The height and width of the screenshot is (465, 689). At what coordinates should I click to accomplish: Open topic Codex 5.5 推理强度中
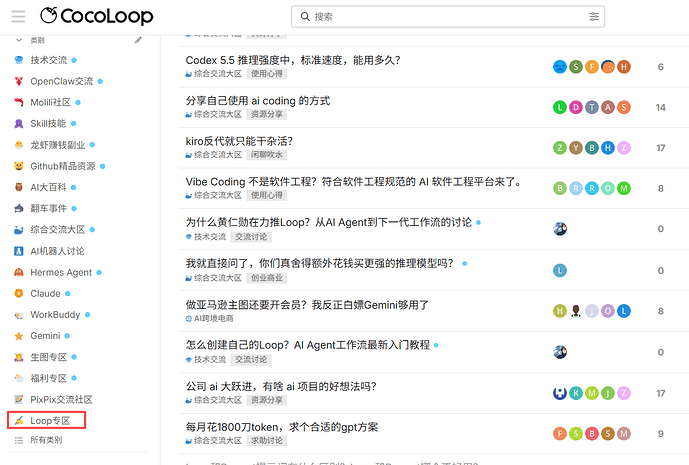293,60
